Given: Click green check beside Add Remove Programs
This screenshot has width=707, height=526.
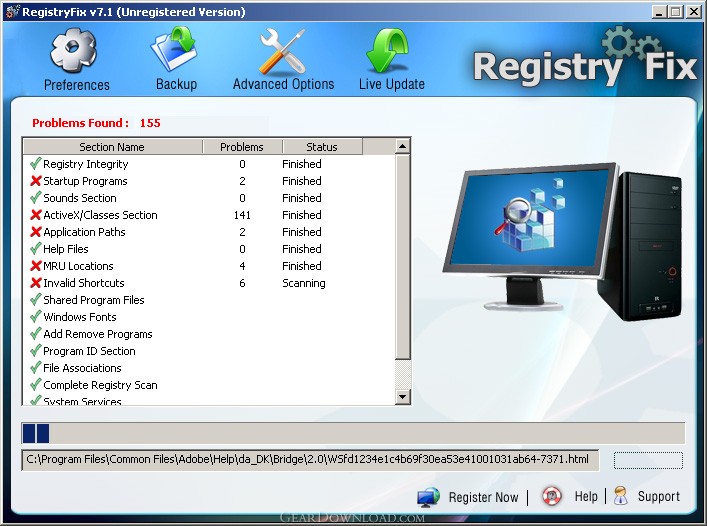Looking at the screenshot, I should click(36, 334).
